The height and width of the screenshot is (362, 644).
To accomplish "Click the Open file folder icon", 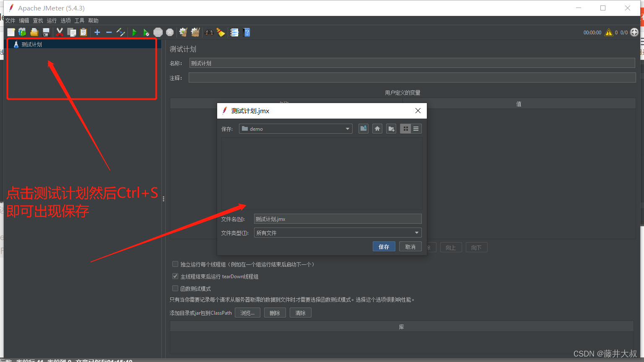I will 34,32.
